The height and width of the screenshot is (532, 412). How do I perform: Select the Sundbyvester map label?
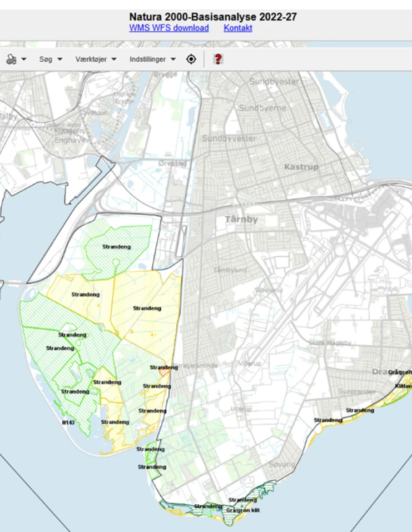tap(229, 138)
